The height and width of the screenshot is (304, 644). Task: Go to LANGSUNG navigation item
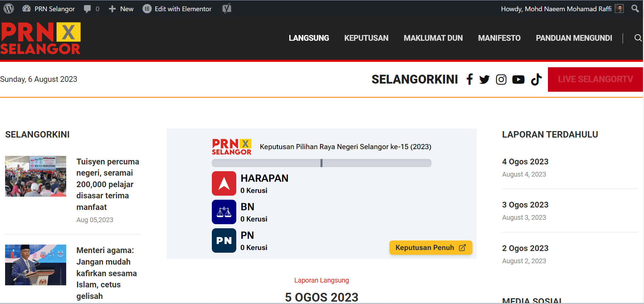tap(309, 38)
